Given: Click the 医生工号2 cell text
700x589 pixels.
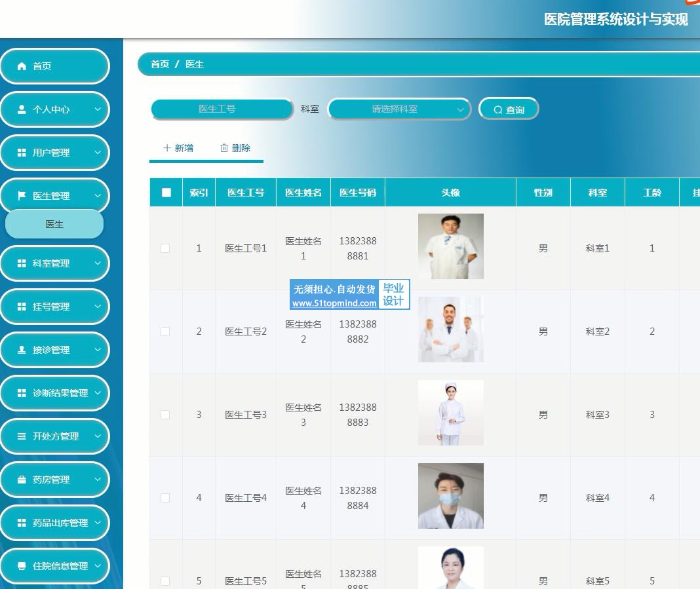Looking at the screenshot, I should [246, 332].
